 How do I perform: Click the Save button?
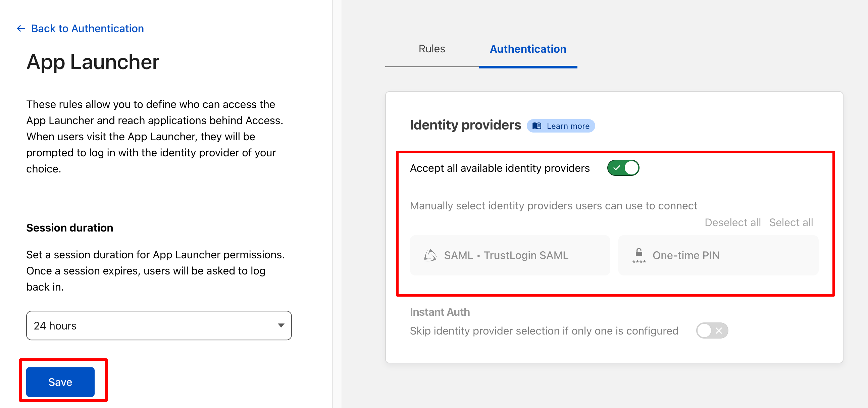pos(60,382)
